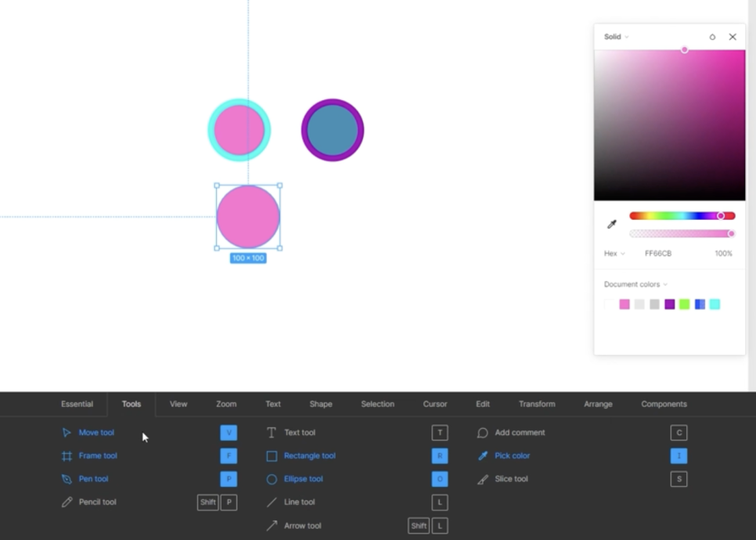The image size is (756, 540).
Task: Click the Frame tool icon
Action: (67, 455)
